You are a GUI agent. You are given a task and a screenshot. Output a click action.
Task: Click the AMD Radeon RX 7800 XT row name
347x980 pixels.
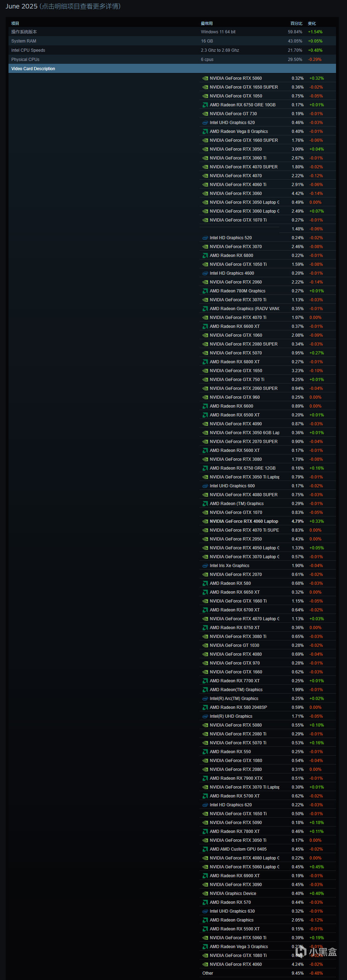(x=235, y=831)
